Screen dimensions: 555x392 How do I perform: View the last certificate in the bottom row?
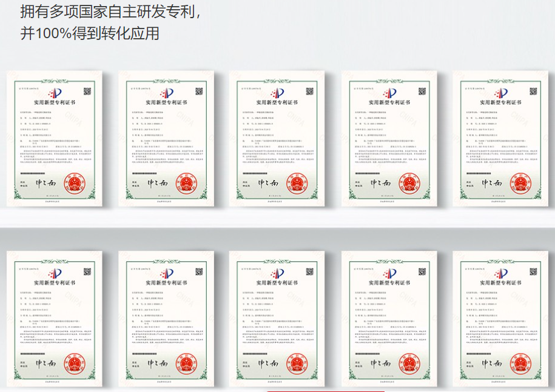coord(500,318)
